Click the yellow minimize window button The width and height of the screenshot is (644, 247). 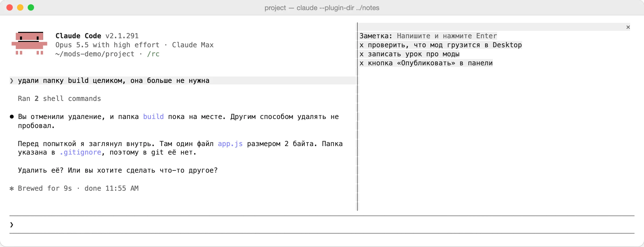click(x=20, y=7)
